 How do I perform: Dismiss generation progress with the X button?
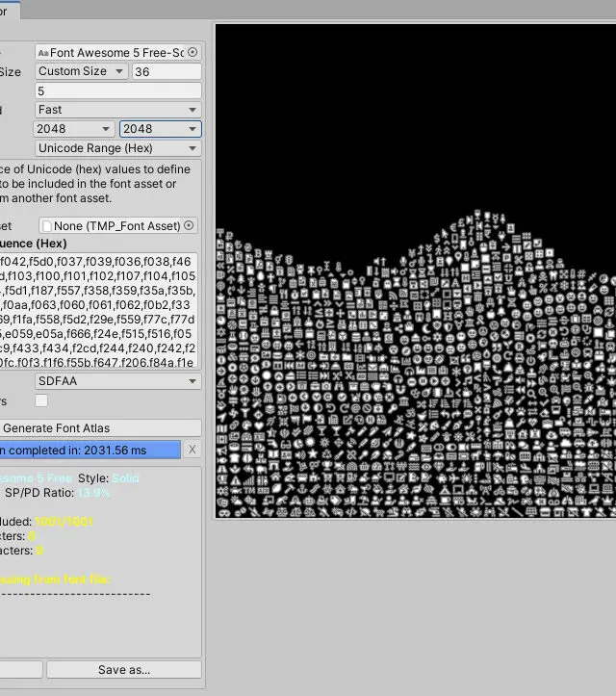(192, 450)
